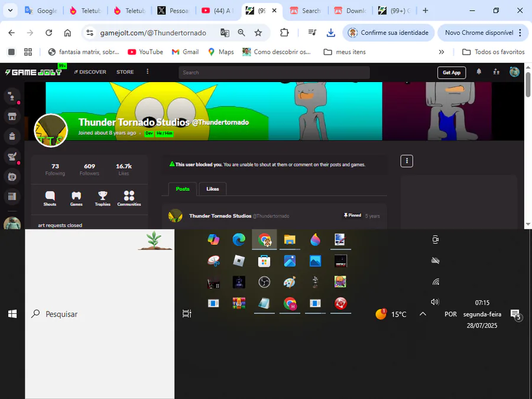
Task: Open the Game Jolt shop sidebar icon
Action: tap(12, 116)
